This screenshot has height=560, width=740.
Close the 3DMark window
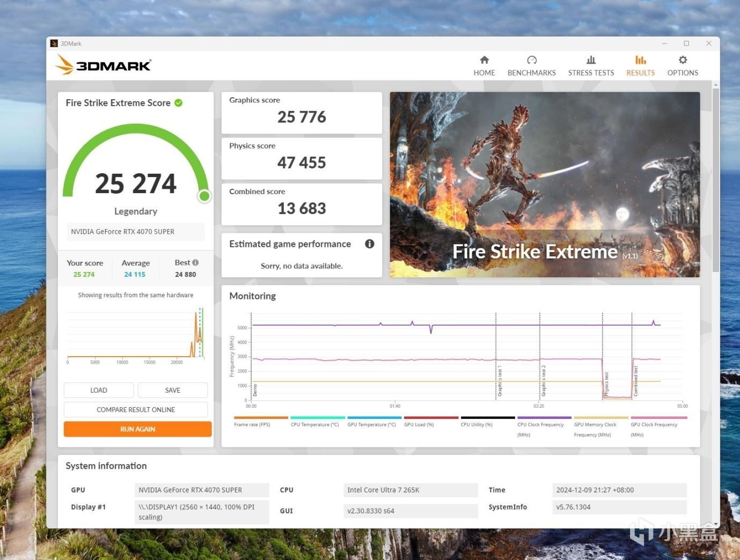tap(709, 43)
